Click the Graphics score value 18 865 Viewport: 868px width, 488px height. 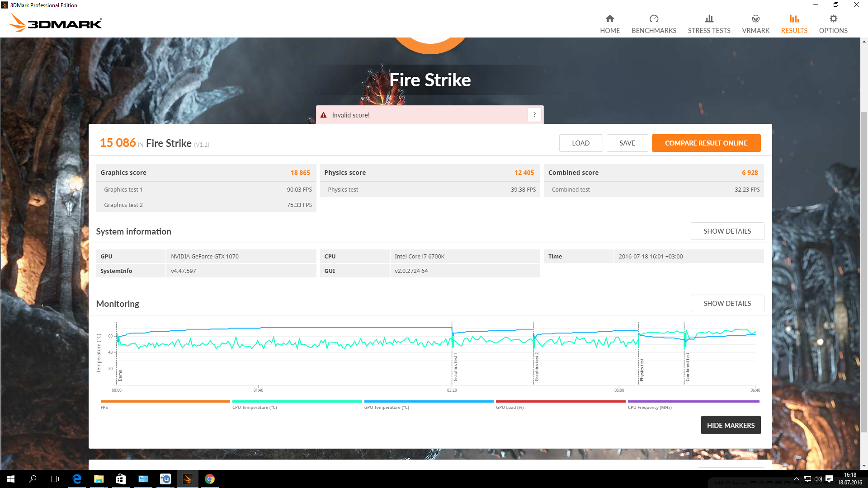(x=300, y=173)
